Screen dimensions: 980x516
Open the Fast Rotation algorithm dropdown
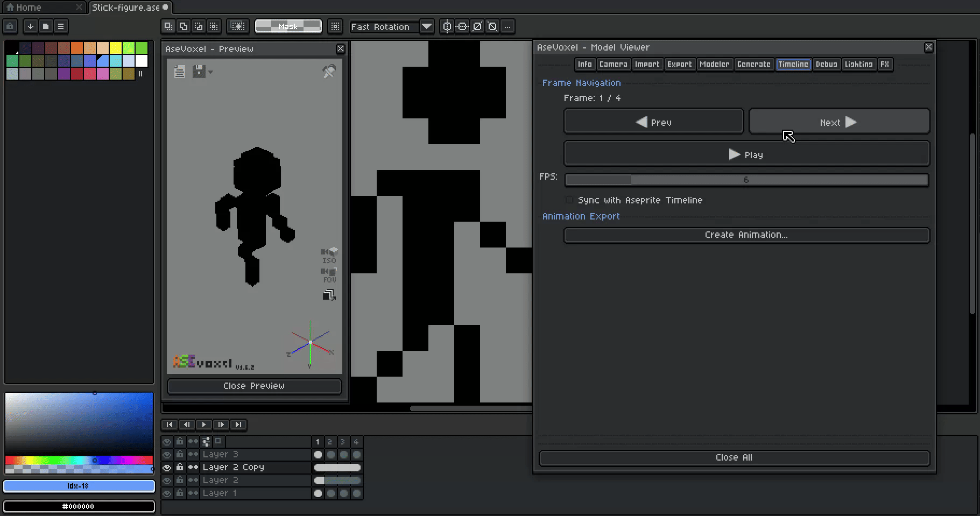click(x=426, y=26)
